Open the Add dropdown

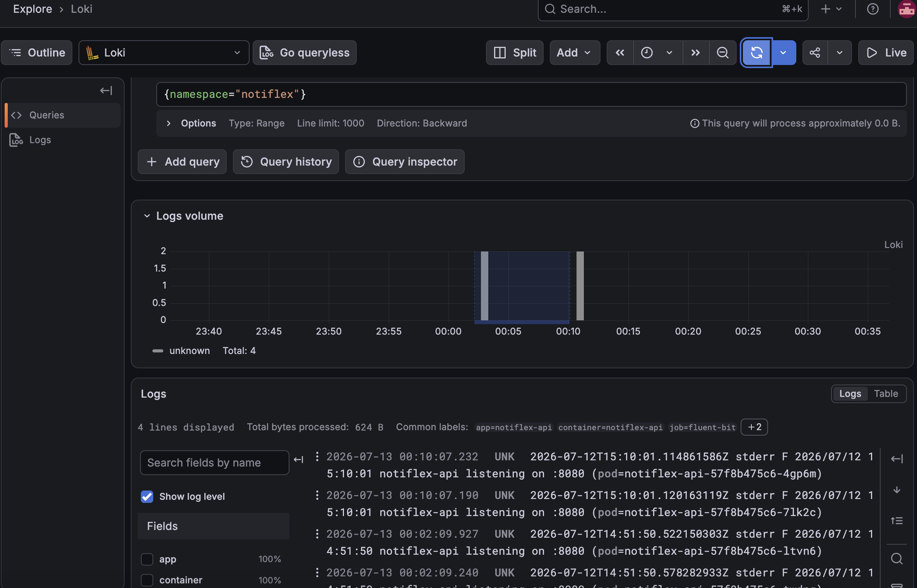click(575, 53)
